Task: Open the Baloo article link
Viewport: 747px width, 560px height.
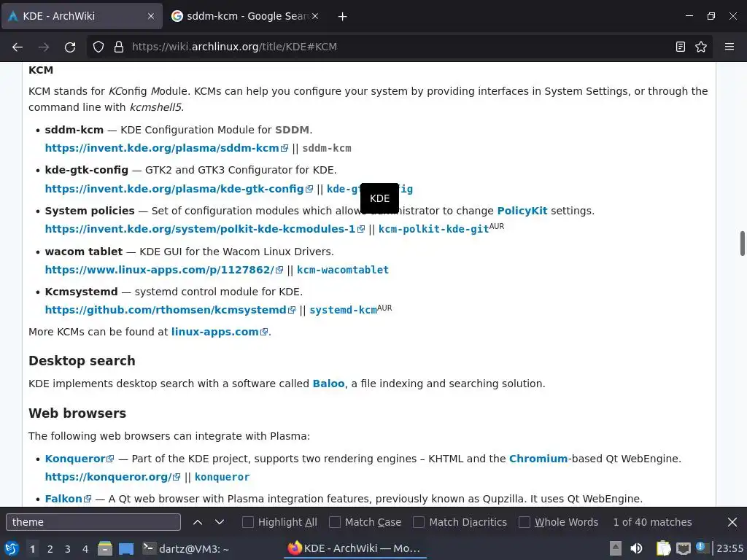Action: [x=328, y=384]
